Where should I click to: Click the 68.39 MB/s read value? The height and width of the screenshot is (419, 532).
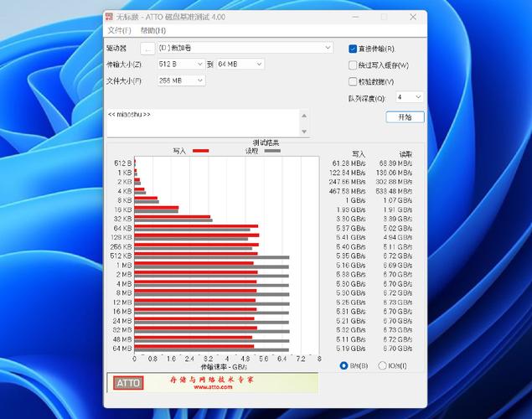[x=395, y=163]
